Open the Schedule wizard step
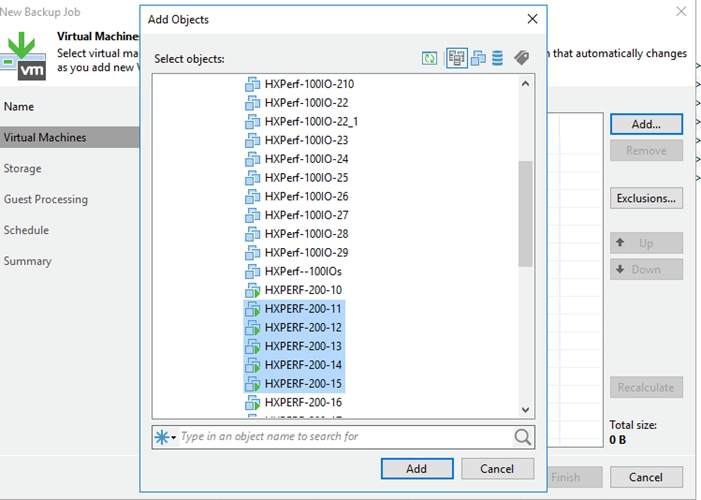The image size is (701, 500). coord(26,230)
